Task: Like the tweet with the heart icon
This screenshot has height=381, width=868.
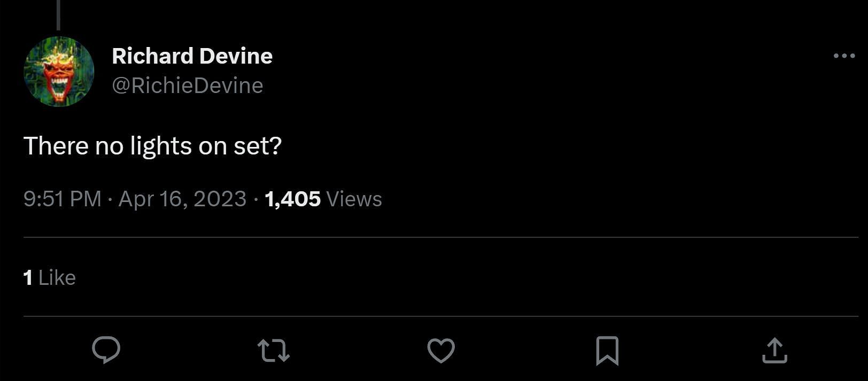Action: (441, 351)
